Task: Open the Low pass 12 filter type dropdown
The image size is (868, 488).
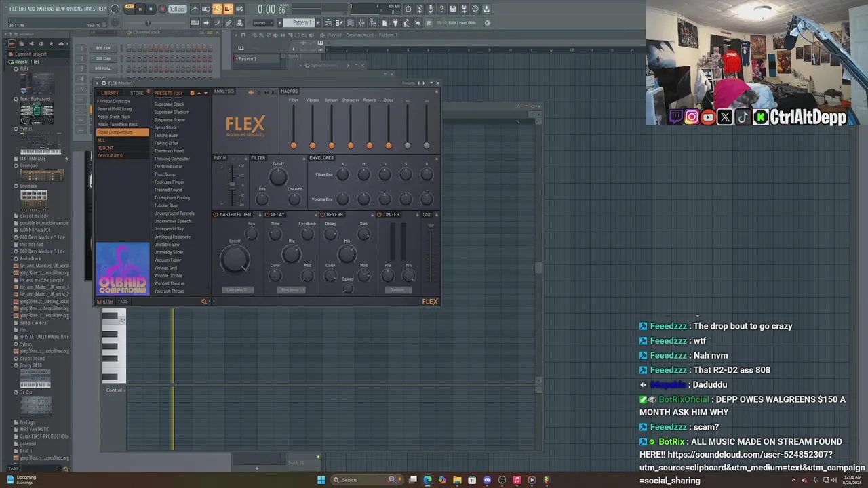Action: click(237, 290)
